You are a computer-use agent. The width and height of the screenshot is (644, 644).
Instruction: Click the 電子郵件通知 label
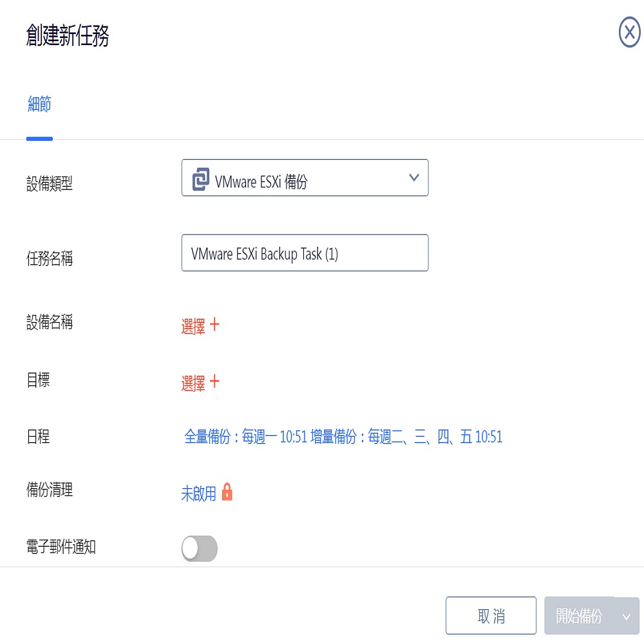tap(61, 547)
